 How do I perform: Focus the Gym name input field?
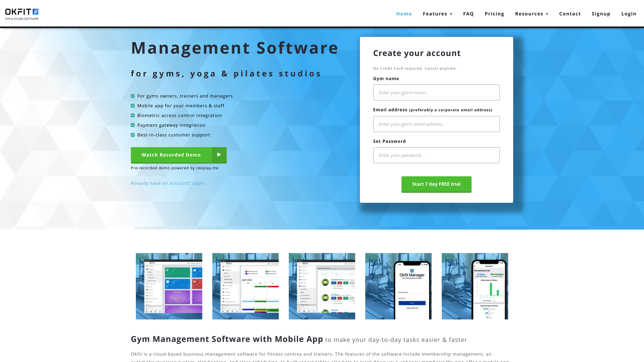click(436, 93)
